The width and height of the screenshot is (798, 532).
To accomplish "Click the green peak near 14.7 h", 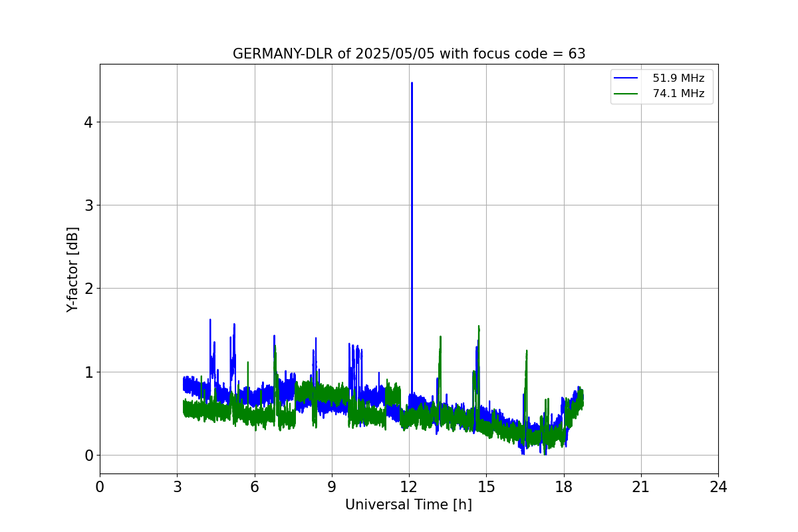I will tap(479, 327).
